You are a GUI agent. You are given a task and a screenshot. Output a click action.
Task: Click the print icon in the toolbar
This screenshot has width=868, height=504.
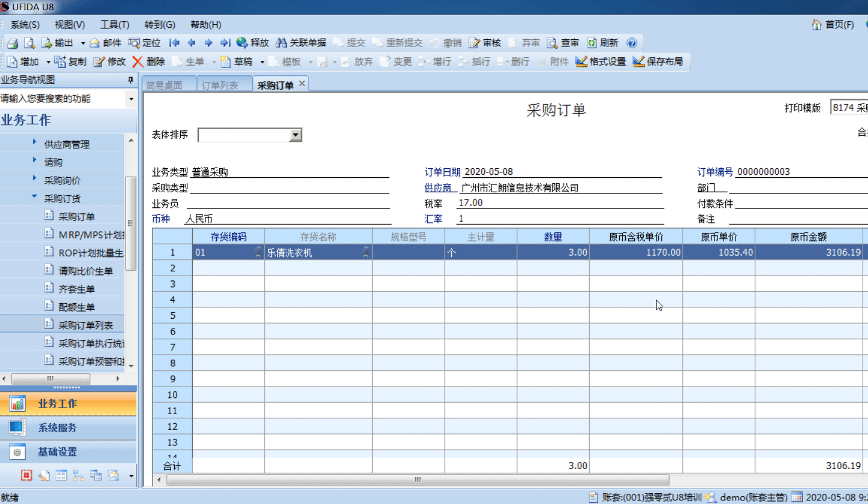click(13, 43)
